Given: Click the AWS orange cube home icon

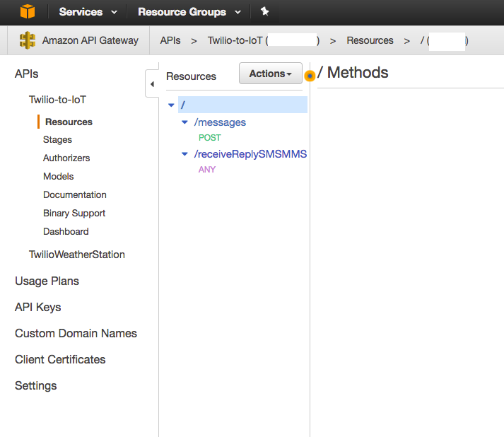Looking at the screenshot, I should tap(28, 11).
